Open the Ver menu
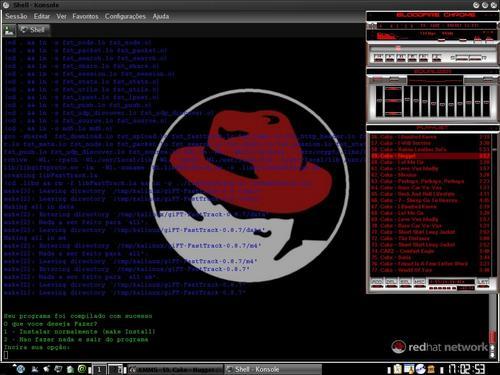 61,16
